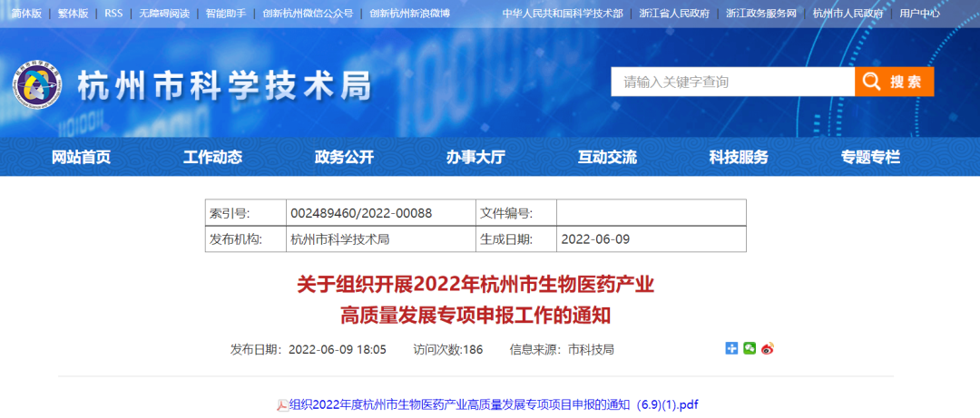Image resolution: width=980 pixels, height=418 pixels.
Task: Open 无障碍阅读 accessibility mode
Action: click(164, 13)
